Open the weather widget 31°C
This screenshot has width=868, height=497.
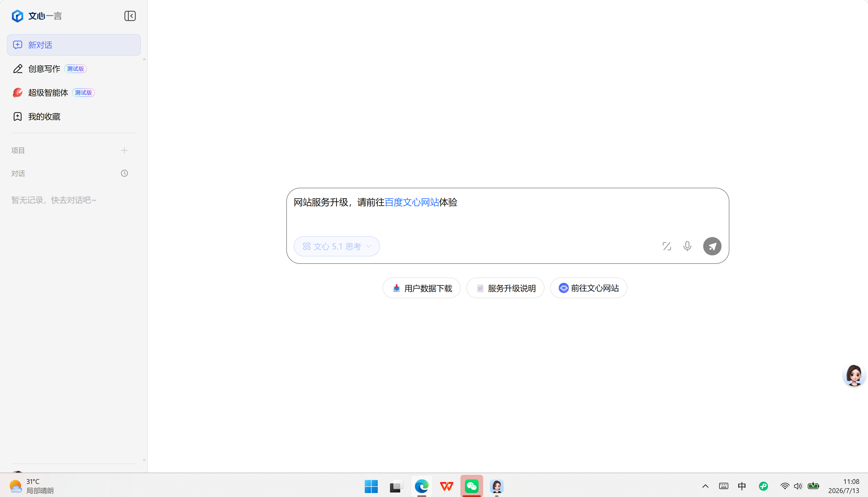(32, 486)
